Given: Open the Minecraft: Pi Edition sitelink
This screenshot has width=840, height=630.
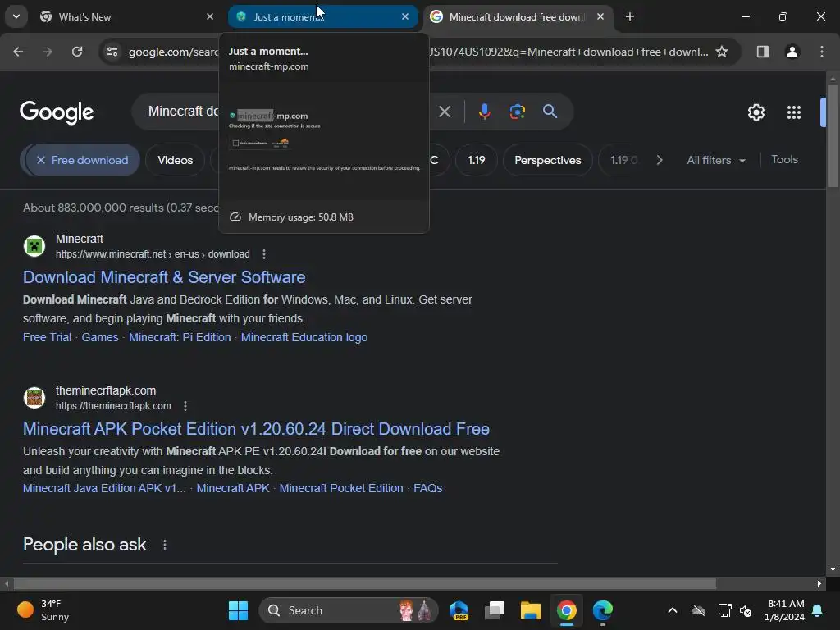Looking at the screenshot, I should pos(180,337).
